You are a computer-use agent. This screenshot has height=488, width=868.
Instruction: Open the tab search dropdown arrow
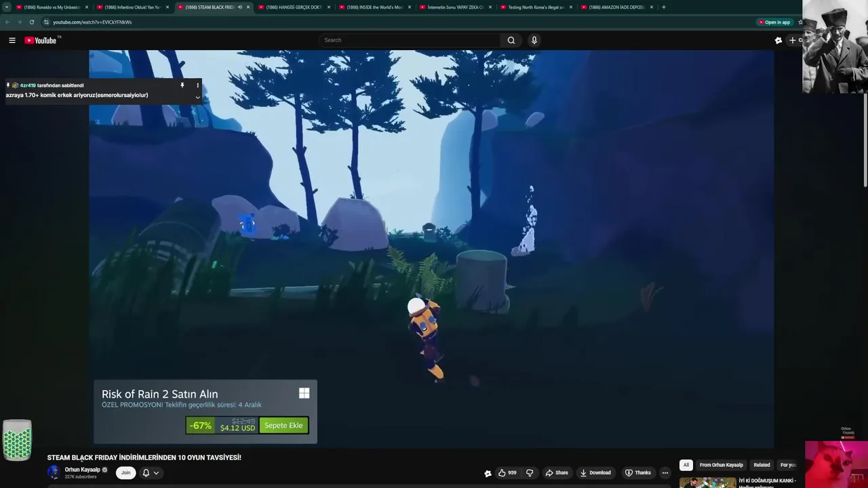click(7, 7)
